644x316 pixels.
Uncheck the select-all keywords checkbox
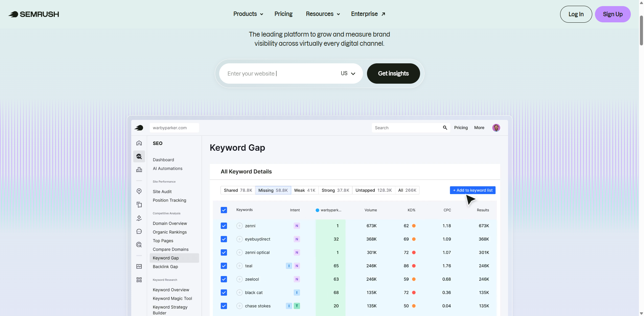pyautogui.click(x=224, y=210)
